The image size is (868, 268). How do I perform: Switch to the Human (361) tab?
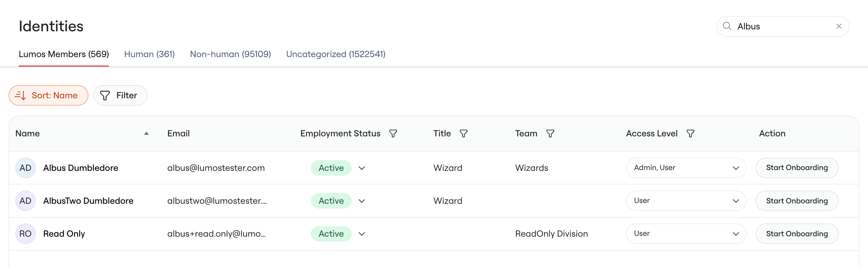tap(149, 54)
